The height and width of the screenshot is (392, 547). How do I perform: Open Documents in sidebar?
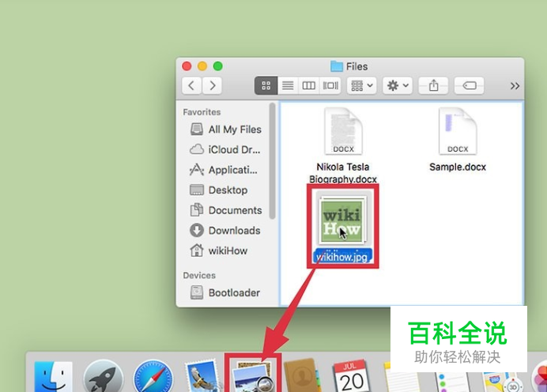(x=226, y=210)
